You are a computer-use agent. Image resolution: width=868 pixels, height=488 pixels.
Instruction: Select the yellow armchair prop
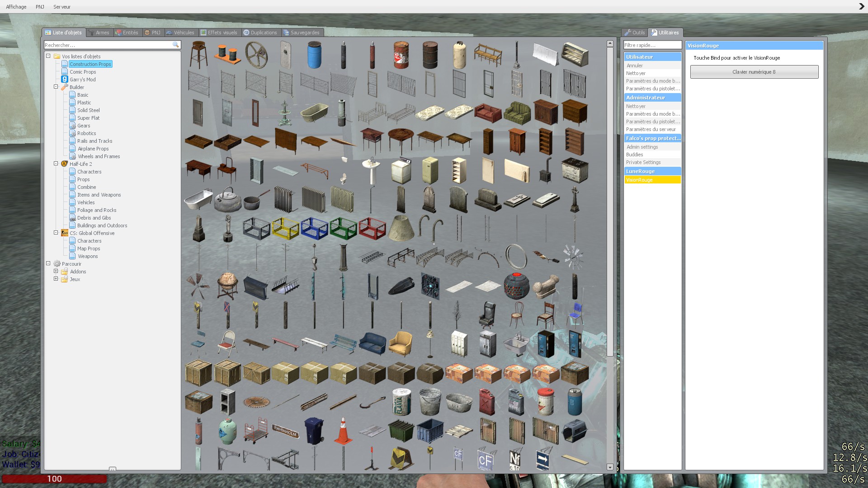click(x=401, y=344)
